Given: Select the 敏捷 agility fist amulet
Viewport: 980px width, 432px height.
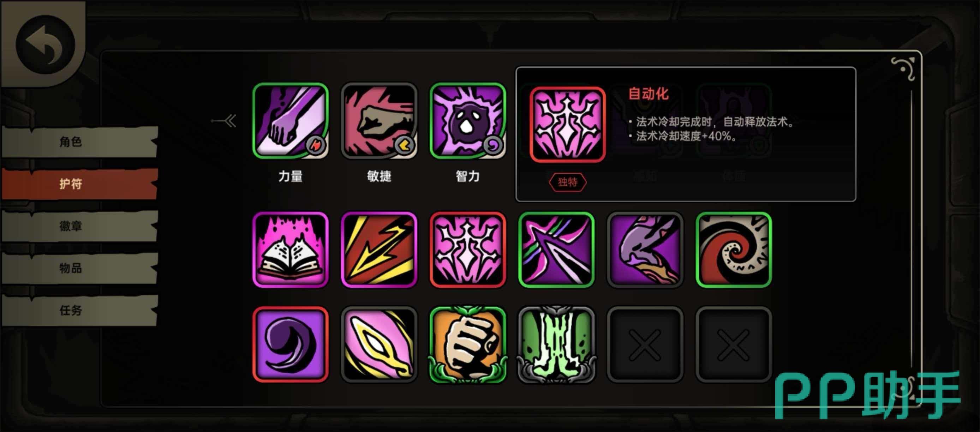Looking at the screenshot, I should click(x=379, y=121).
